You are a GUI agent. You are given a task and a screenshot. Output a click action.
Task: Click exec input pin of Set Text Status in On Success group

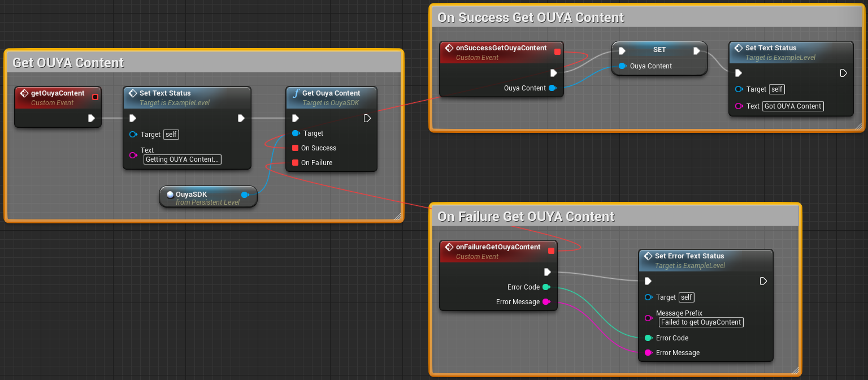click(738, 73)
